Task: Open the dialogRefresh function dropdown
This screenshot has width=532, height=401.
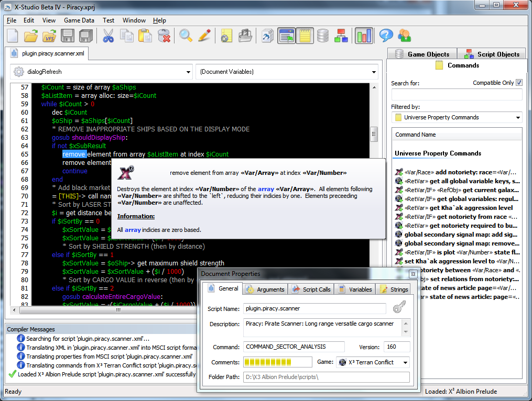Action: click(188, 72)
